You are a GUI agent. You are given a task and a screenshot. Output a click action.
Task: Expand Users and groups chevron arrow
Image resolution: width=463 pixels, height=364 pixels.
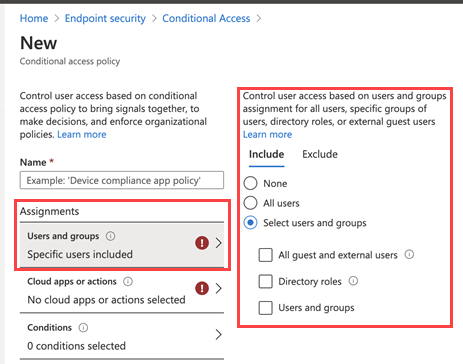219,243
